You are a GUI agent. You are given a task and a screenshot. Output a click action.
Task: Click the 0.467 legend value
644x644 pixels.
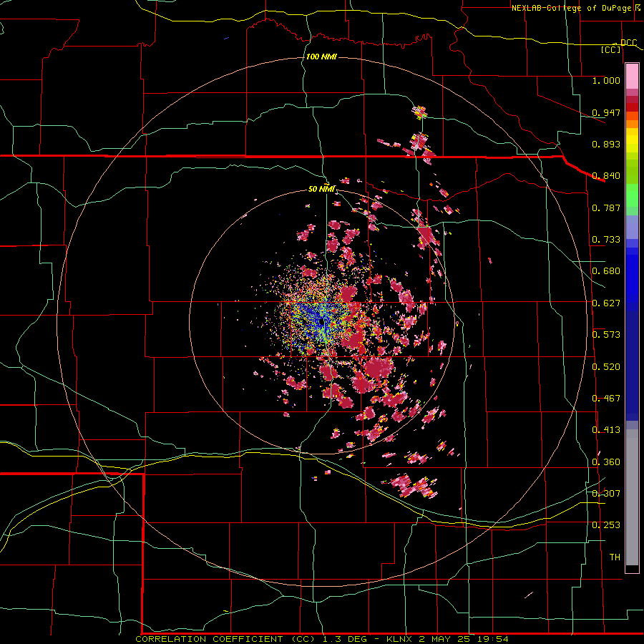point(606,399)
